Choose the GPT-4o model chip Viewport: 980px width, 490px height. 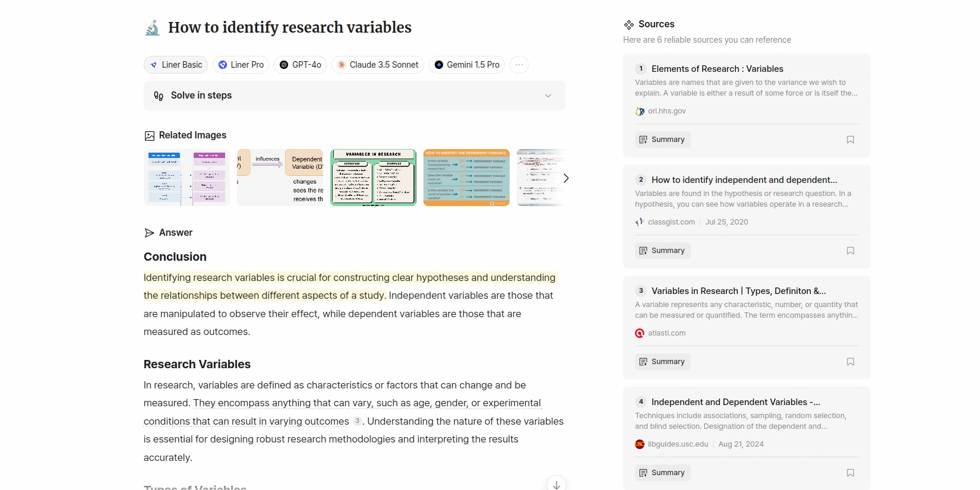[x=300, y=65]
